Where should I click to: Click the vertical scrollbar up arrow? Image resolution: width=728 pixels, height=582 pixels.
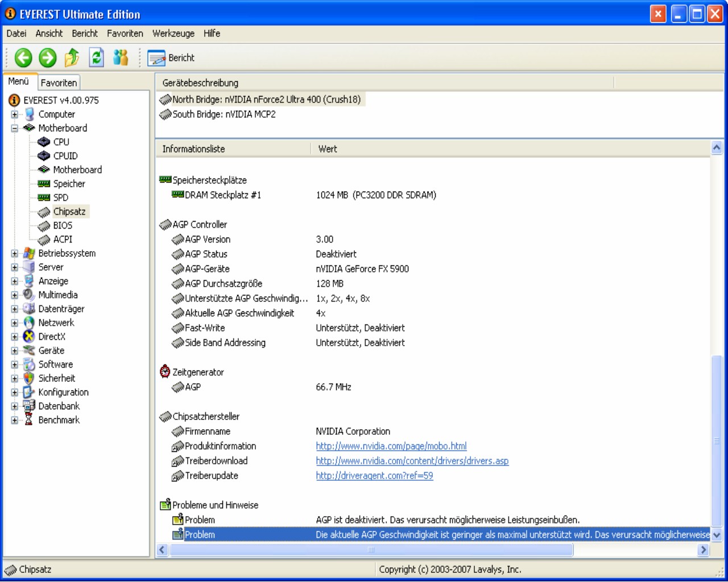pos(717,148)
